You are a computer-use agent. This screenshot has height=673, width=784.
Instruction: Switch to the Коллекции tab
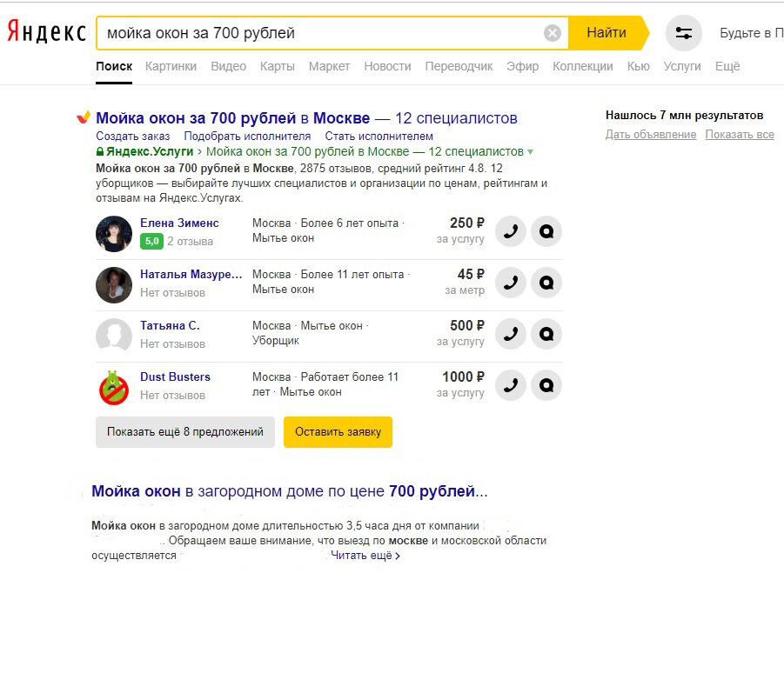583,66
